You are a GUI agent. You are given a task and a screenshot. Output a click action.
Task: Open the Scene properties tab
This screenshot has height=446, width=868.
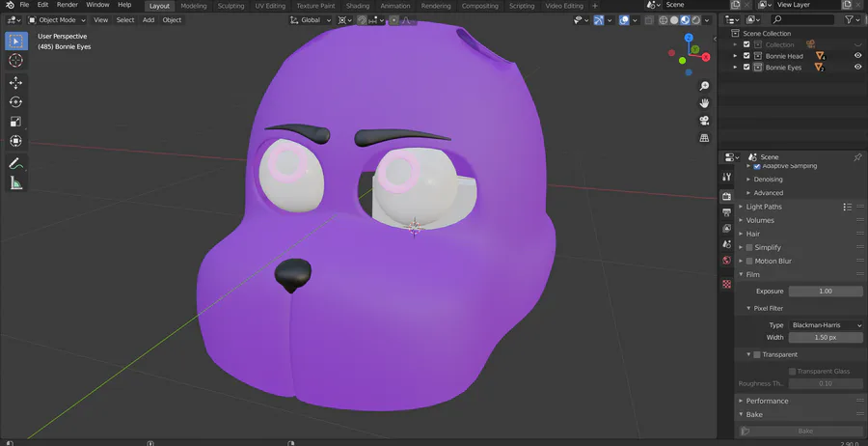pyautogui.click(x=727, y=244)
